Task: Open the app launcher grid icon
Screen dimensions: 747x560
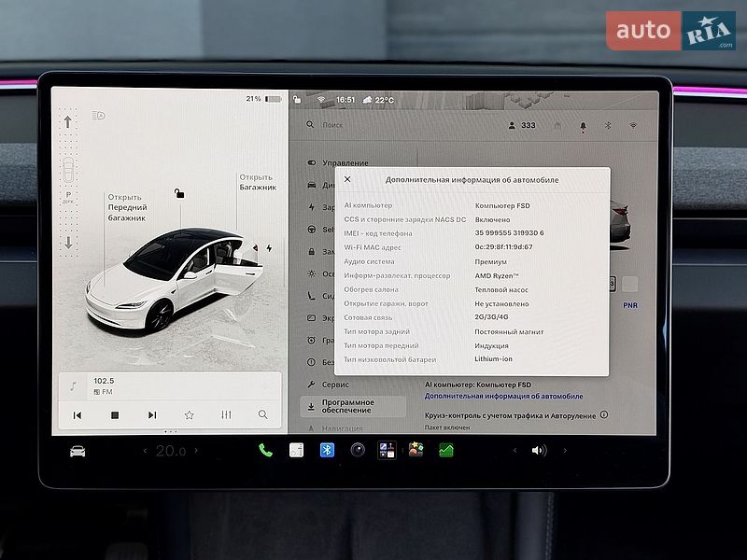Action: [x=387, y=450]
